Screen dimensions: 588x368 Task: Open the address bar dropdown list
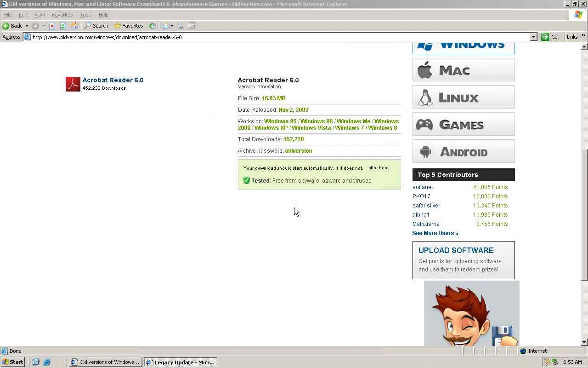533,37
